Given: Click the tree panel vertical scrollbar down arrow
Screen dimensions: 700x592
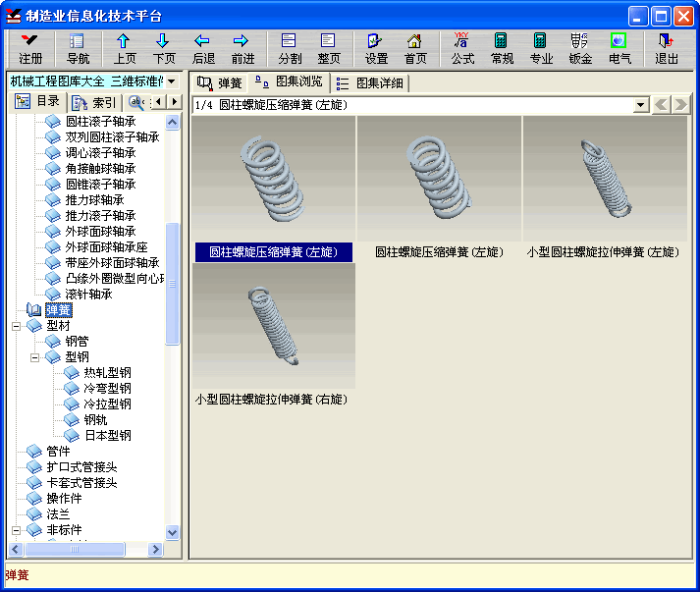Looking at the screenshot, I should pyautogui.click(x=173, y=533).
